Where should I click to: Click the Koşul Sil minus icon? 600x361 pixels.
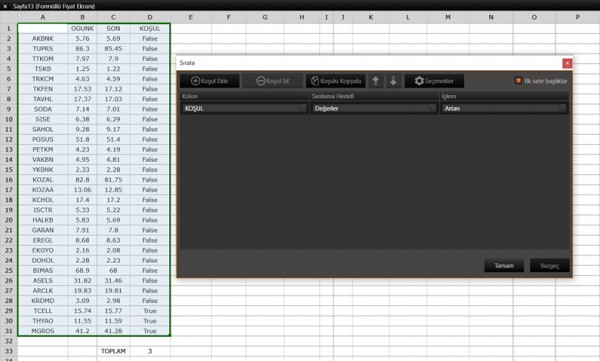point(261,81)
